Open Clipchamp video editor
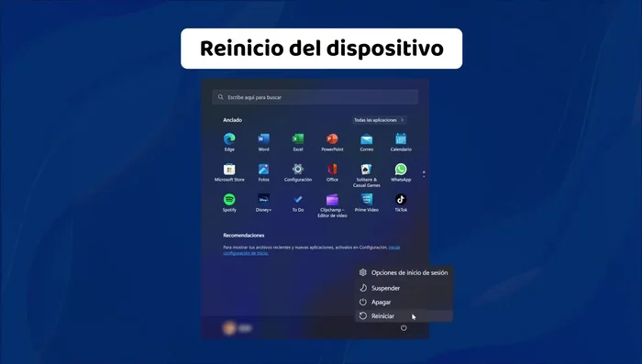642x364 pixels. pyautogui.click(x=332, y=205)
